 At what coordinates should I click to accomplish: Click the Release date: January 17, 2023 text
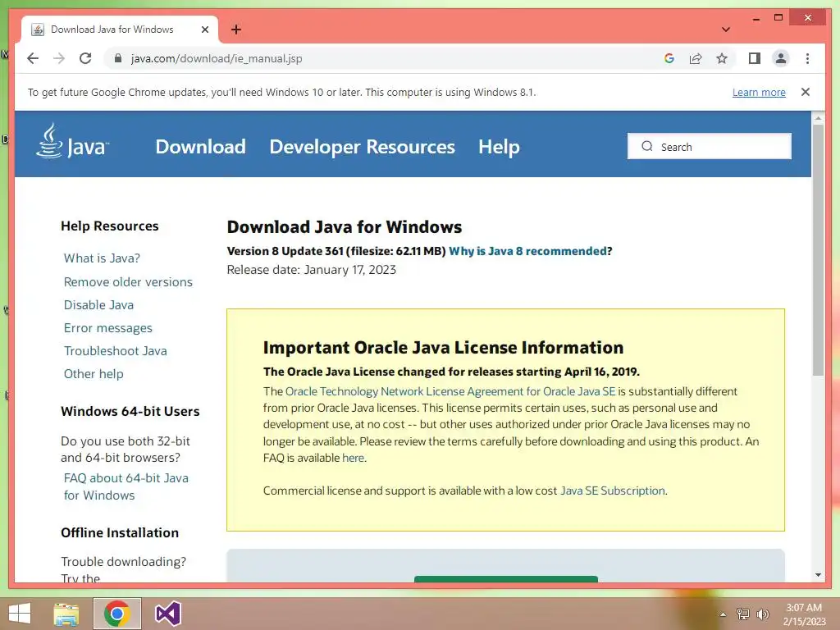pyautogui.click(x=311, y=269)
